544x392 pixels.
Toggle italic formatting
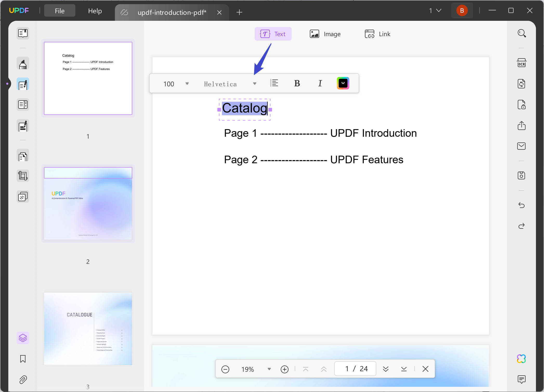pos(320,83)
